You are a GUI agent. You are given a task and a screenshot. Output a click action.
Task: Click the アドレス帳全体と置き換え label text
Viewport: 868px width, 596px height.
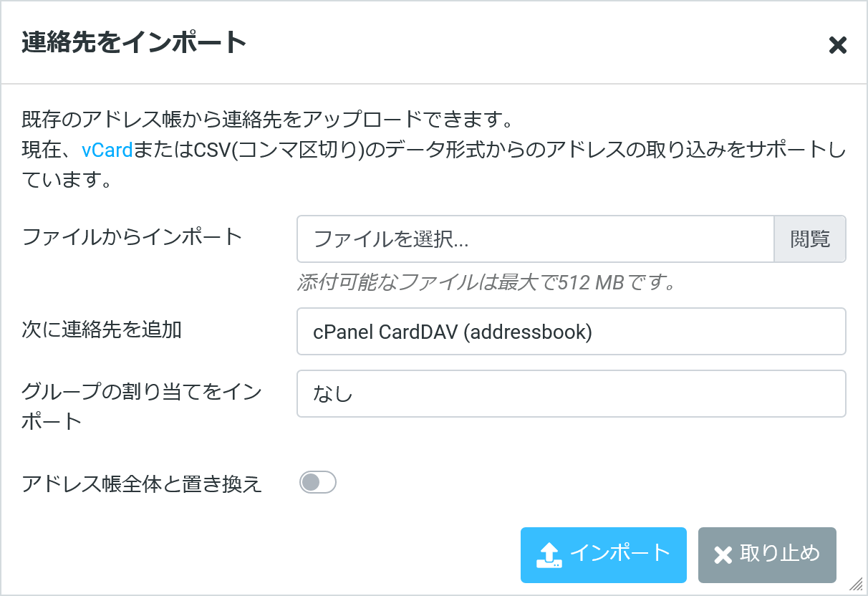(x=142, y=484)
